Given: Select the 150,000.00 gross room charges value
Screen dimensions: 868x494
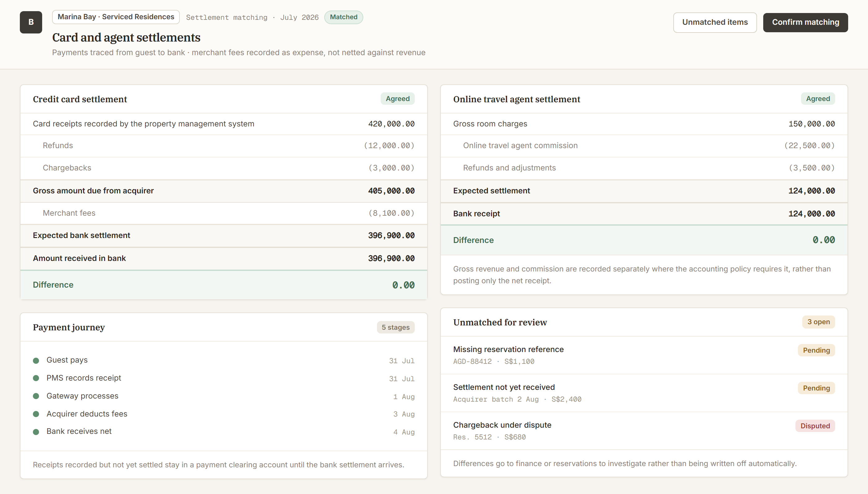Looking at the screenshot, I should (x=811, y=124).
